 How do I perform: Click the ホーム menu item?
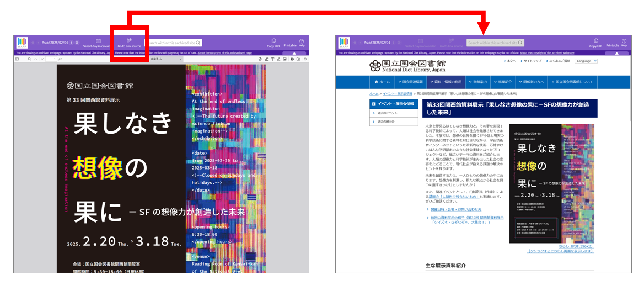click(382, 82)
